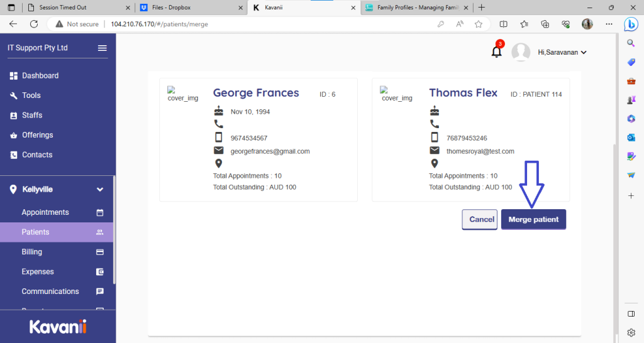Click the Cancel button

482,219
